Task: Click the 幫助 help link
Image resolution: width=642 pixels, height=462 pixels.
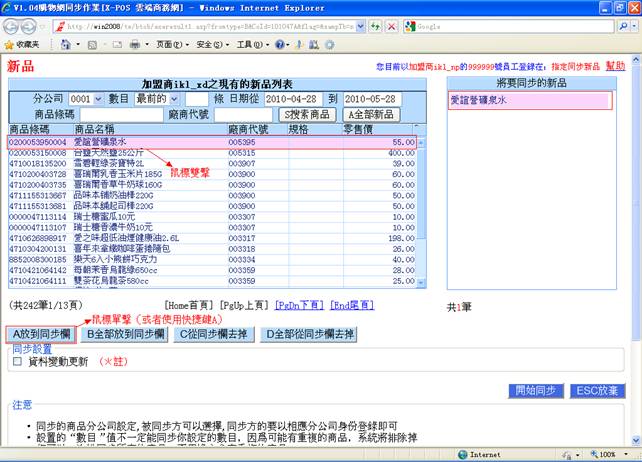Action: [615, 65]
